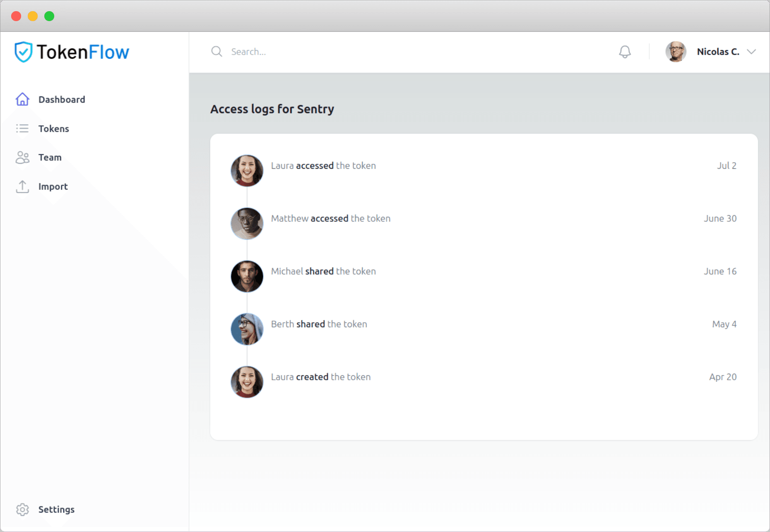Viewport: 770px width, 532px height.
Task: Open the Dashboard home icon
Action: pyautogui.click(x=22, y=99)
